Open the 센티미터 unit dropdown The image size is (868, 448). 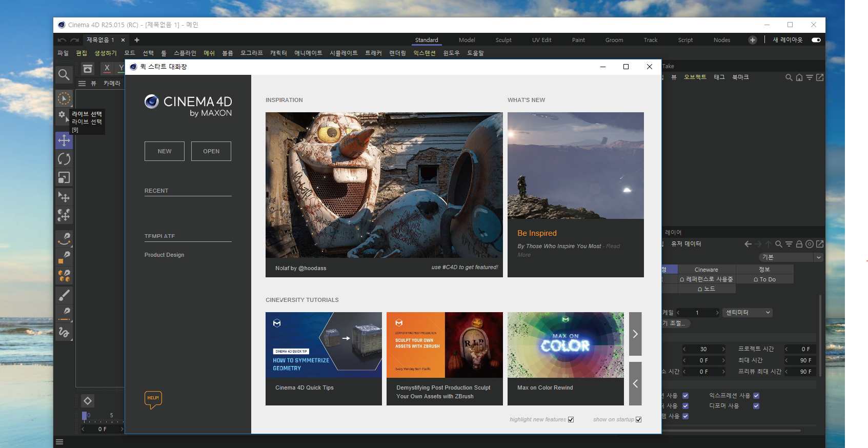click(x=748, y=313)
